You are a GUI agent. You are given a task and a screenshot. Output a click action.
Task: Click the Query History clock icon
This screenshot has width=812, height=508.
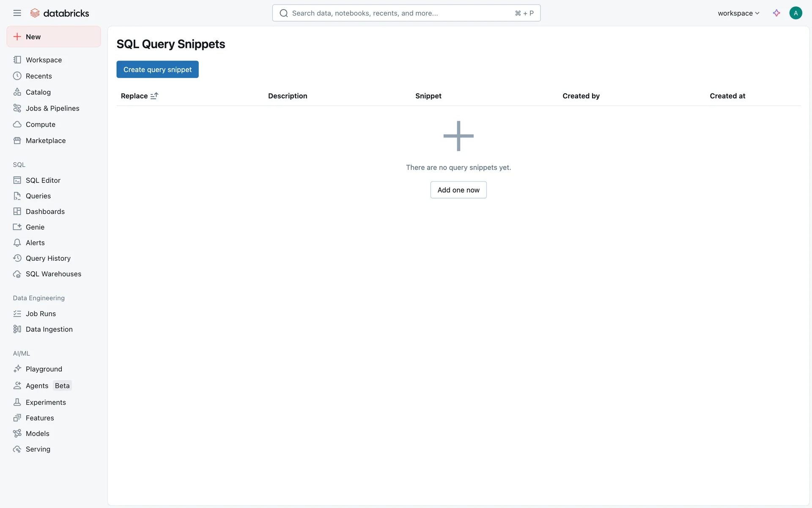point(17,258)
